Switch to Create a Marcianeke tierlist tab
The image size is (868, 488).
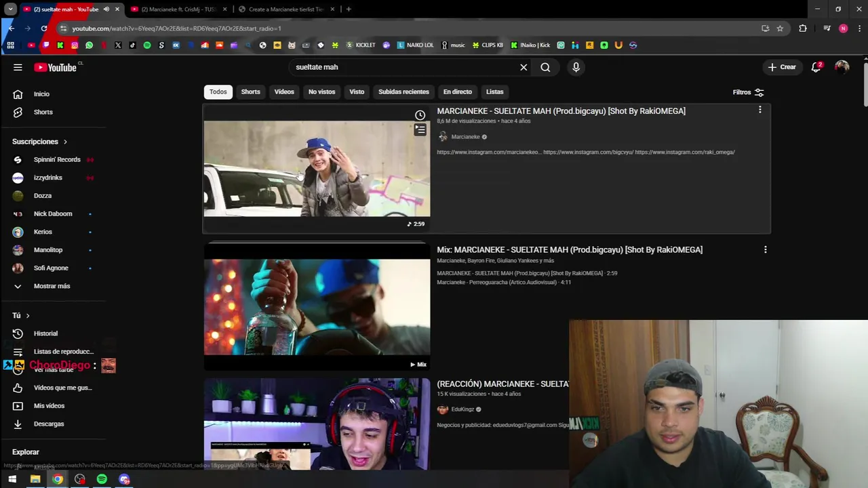click(x=285, y=9)
